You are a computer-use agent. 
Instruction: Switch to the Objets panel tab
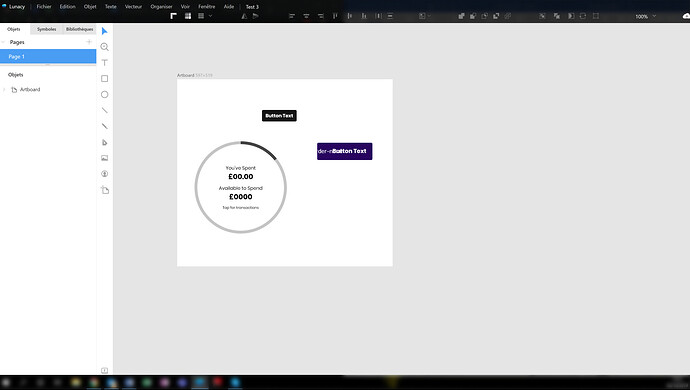[x=14, y=29]
